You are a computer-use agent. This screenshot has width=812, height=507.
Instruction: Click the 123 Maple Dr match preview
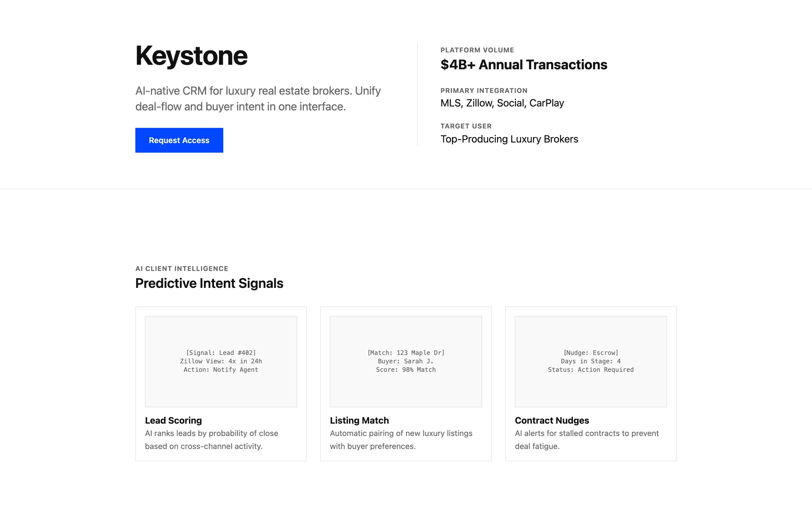(406, 361)
